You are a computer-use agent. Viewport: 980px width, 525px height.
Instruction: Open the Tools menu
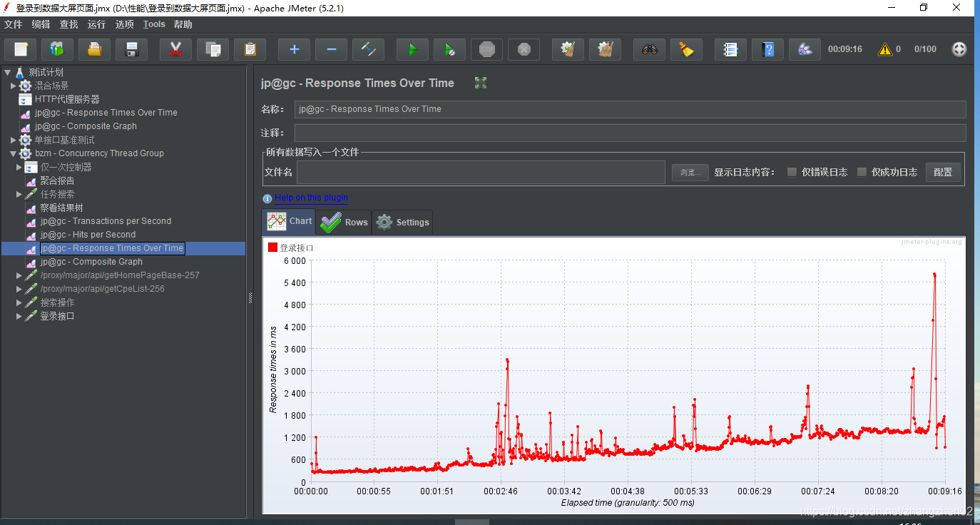[x=154, y=24]
